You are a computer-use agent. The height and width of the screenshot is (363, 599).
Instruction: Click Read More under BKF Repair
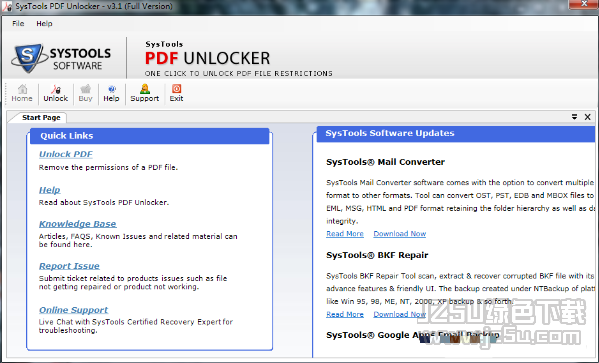(x=345, y=314)
